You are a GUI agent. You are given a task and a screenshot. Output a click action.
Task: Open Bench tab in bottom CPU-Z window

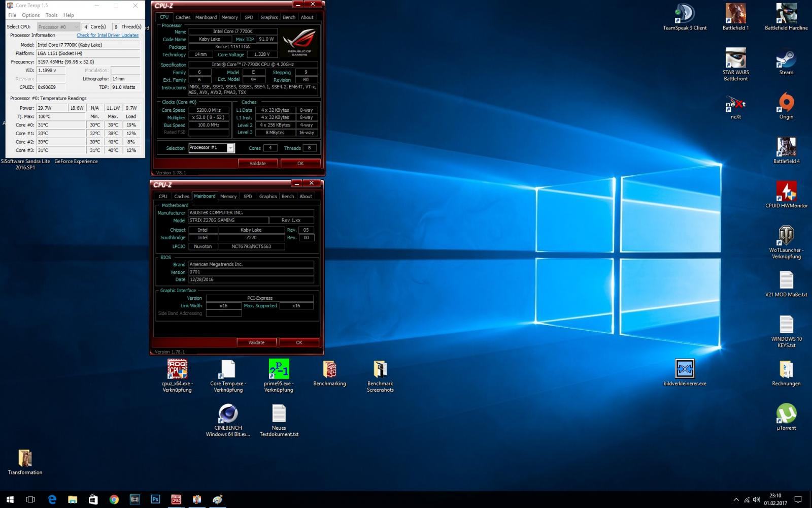click(288, 196)
